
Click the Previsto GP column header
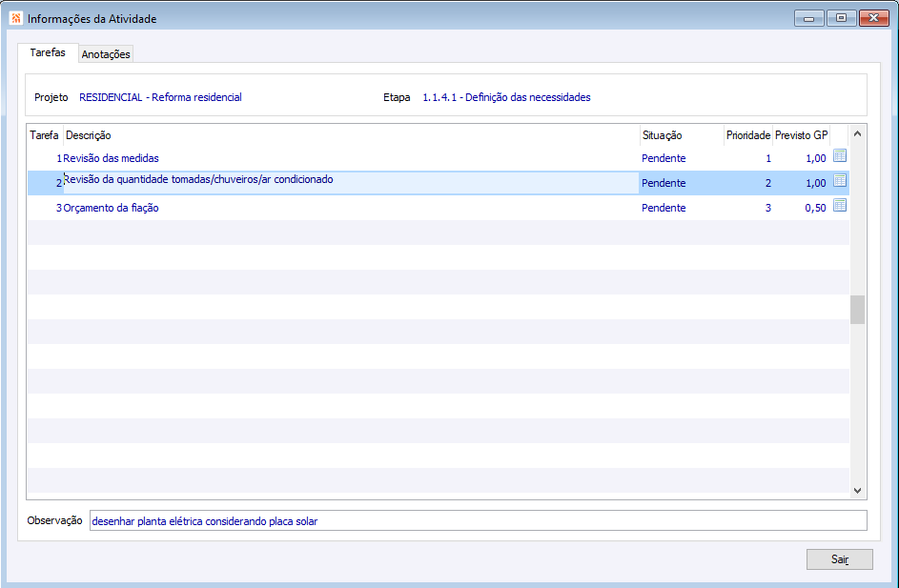[801, 135]
